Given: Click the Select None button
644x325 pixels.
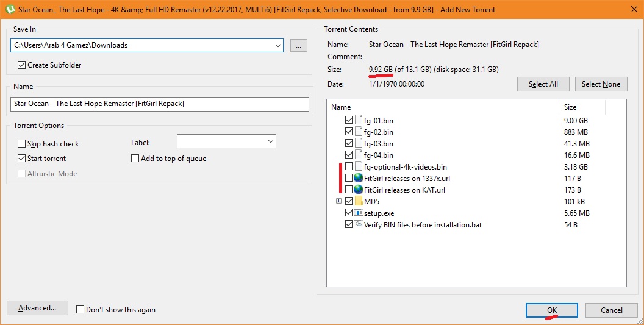Looking at the screenshot, I should pyautogui.click(x=601, y=84).
